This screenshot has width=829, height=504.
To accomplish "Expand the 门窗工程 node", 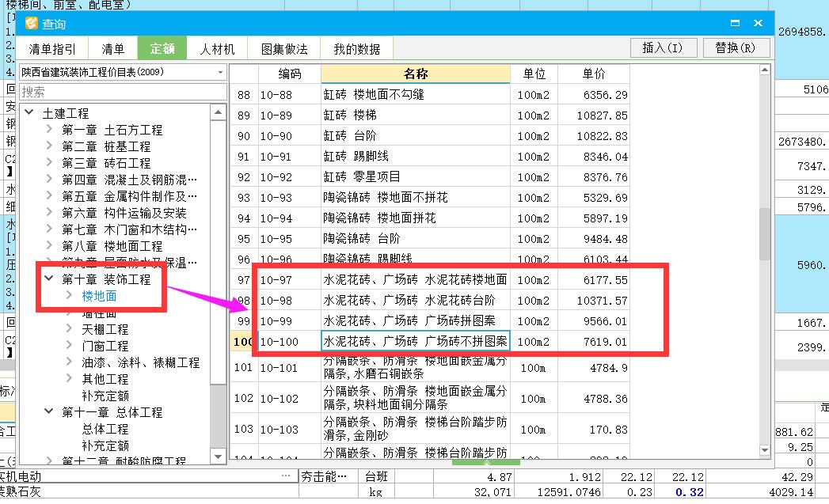I will tap(69, 346).
